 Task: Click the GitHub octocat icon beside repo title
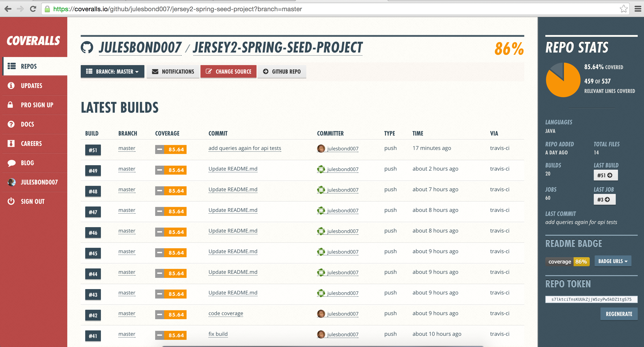click(x=87, y=48)
